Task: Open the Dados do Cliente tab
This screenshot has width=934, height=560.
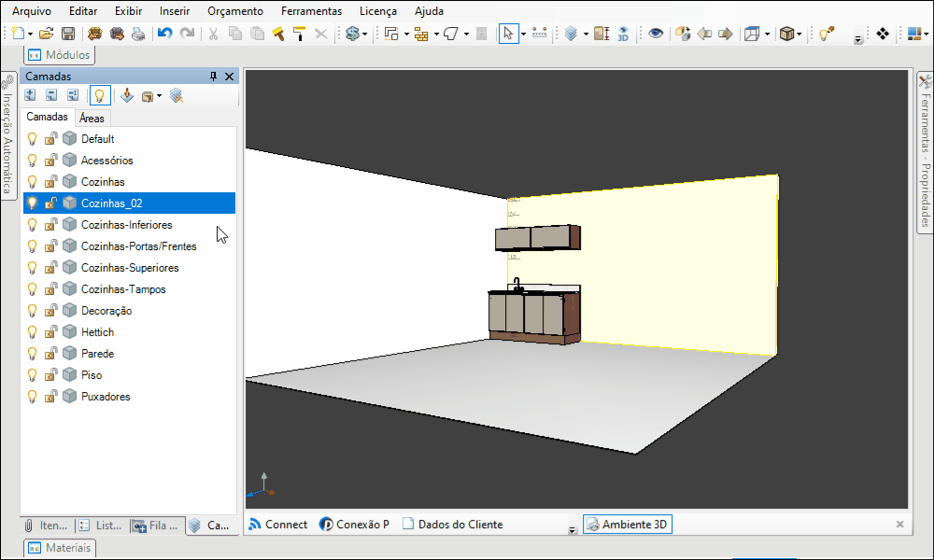Action: point(453,525)
